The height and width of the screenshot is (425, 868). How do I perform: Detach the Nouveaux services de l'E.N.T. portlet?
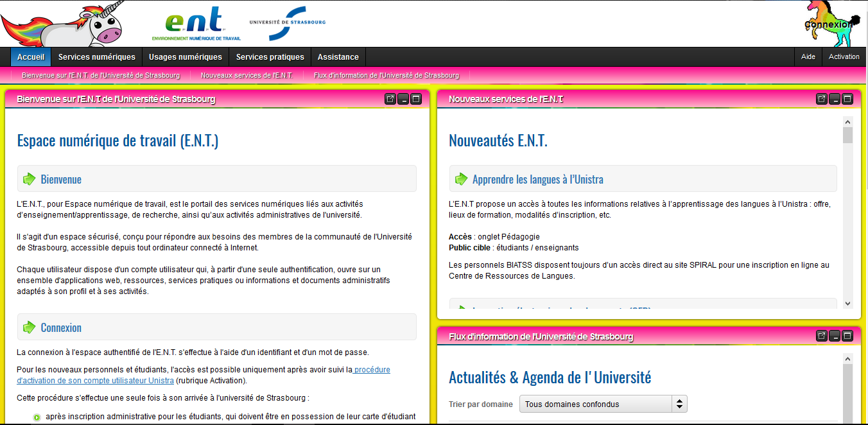[821, 99]
